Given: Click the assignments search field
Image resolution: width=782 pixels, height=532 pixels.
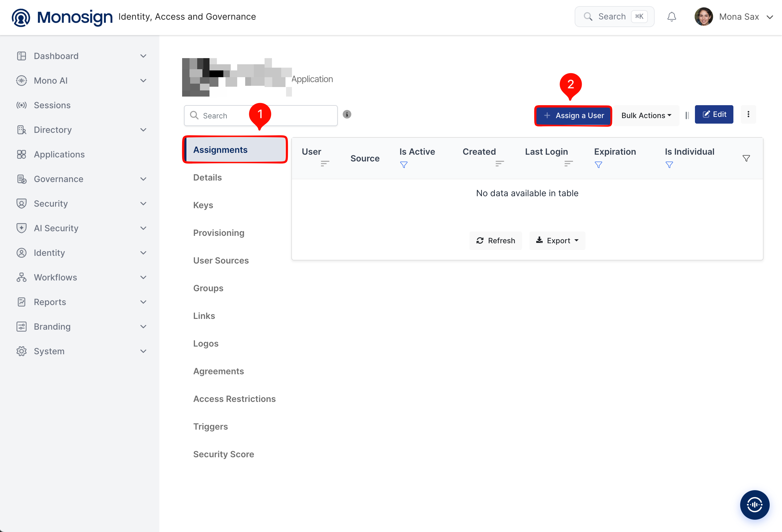Looking at the screenshot, I should pyautogui.click(x=261, y=115).
